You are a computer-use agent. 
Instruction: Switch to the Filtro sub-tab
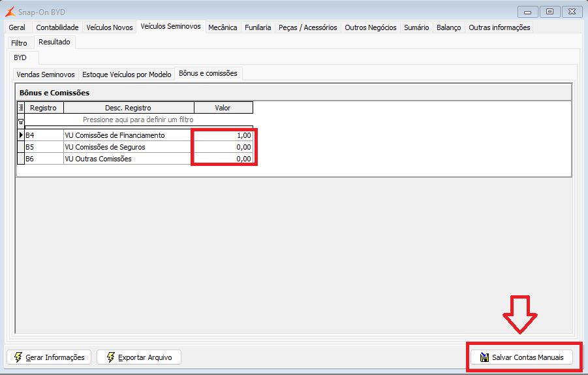[19, 43]
